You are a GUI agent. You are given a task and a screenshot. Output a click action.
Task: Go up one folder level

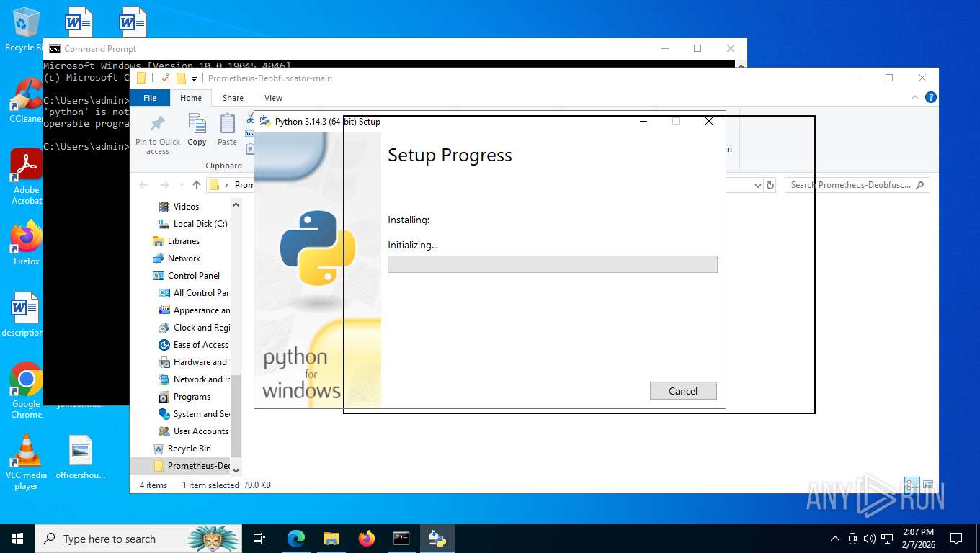click(196, 185)
